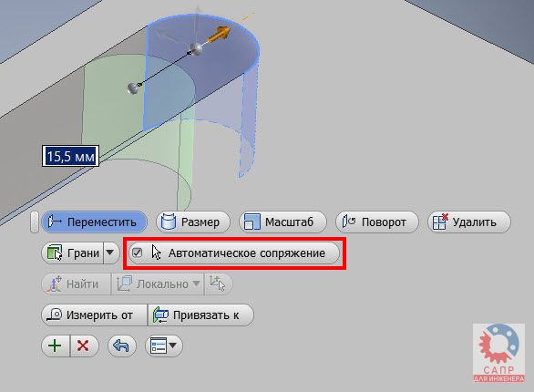The image size is (534, 392).
Task: Click the upper gray sphere triad handle
Action: pyautogui.click(x=196, y=49)
